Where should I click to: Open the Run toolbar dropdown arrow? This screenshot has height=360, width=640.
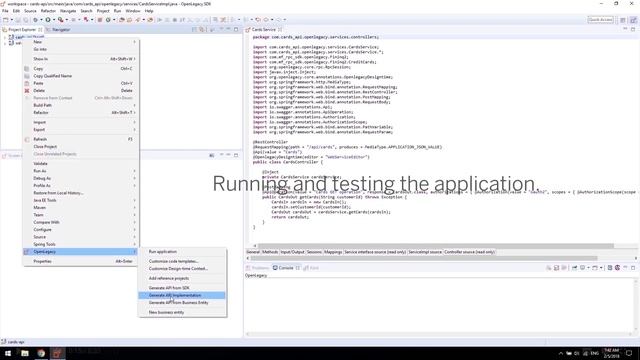point(54,20)
